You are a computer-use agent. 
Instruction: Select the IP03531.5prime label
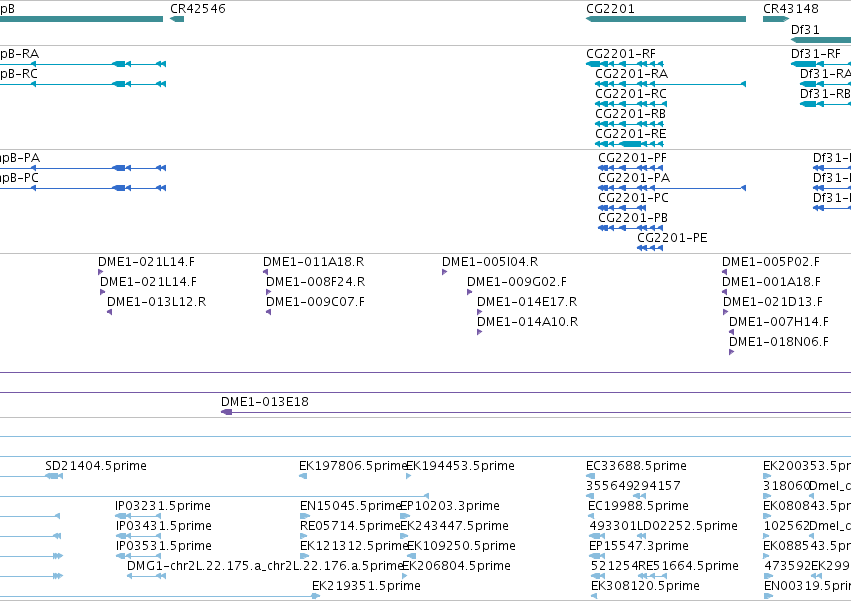point(163,546)
